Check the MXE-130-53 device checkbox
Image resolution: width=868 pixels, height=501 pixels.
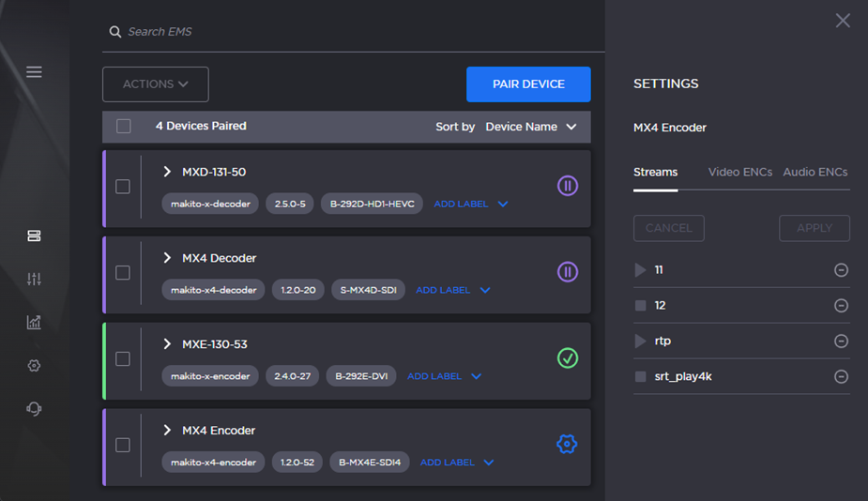(x=123, y=359)
